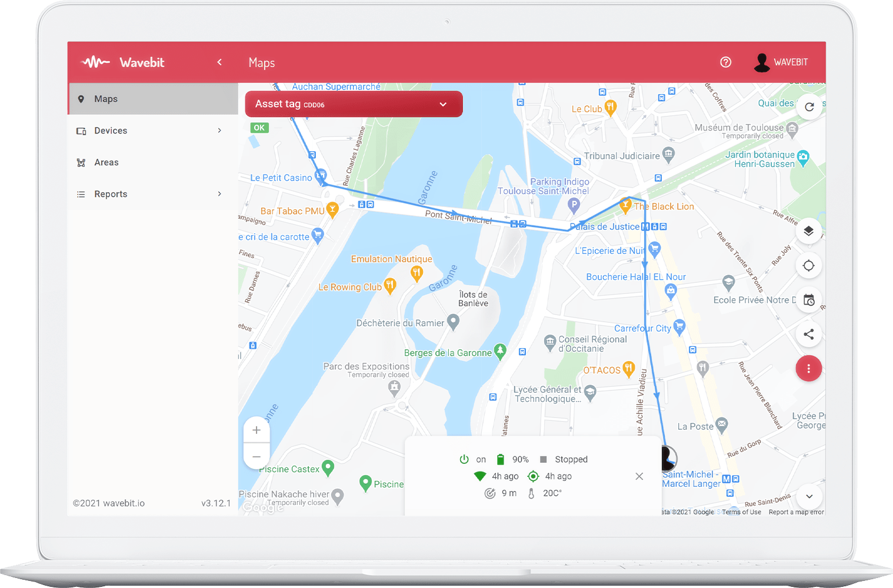
Task: Click the green signal wifi icon
Action: pyautogui.click(x=480, y=476)
